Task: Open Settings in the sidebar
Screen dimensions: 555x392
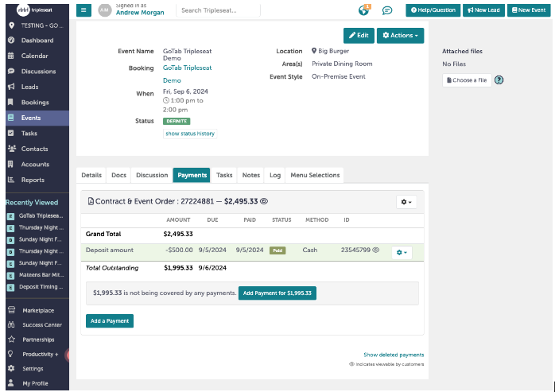Action: coord(33,369)
